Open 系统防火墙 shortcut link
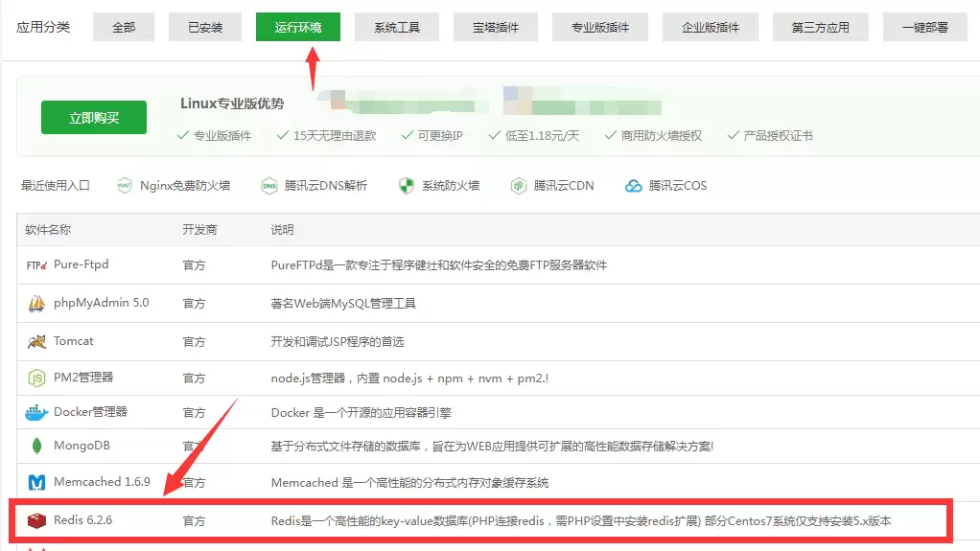980x551 pixels. (451, 186)
